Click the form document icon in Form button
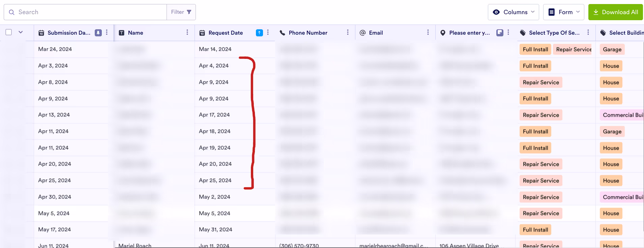Screen dimensions: 644x248 (552, 12)
